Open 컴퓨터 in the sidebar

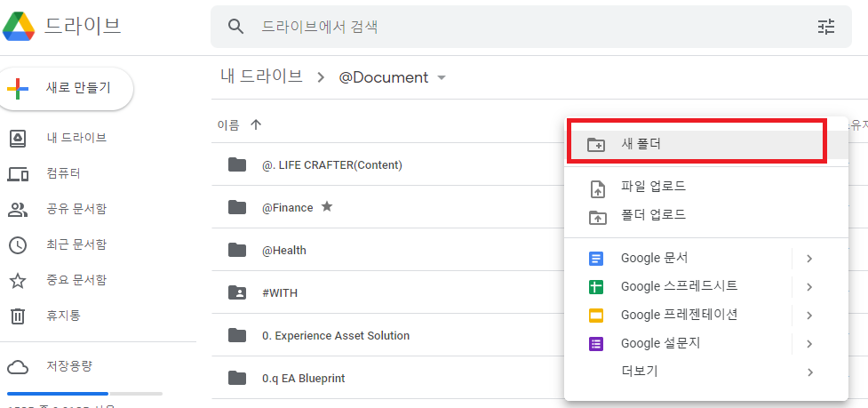[x=64, y=174]
